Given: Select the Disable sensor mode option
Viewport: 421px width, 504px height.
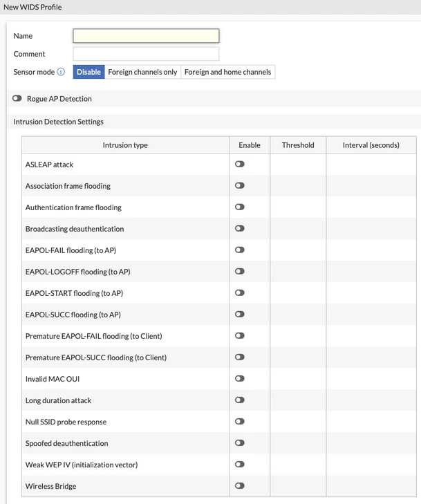Looking at the screenshot, I should pyautogui.click(x=88, y=72).
